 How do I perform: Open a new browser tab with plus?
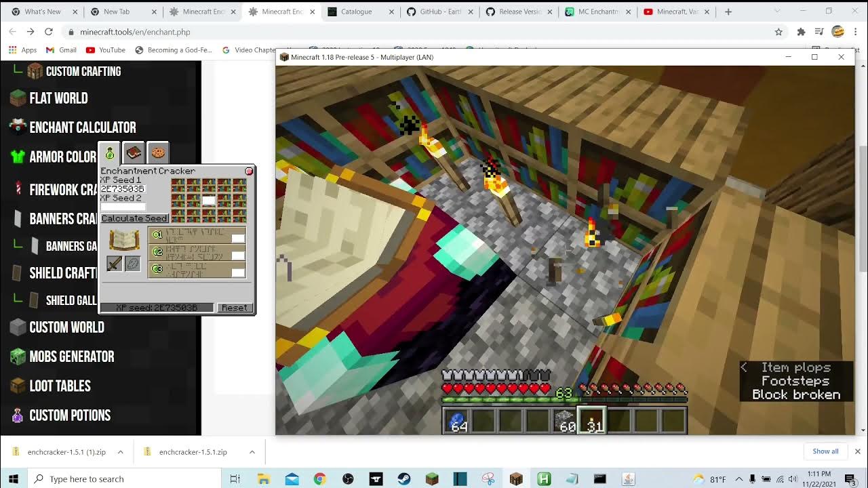click(x=728, y=12)
